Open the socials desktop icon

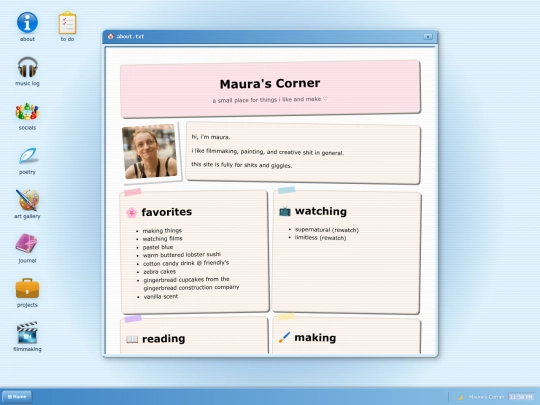click(27, 116)
